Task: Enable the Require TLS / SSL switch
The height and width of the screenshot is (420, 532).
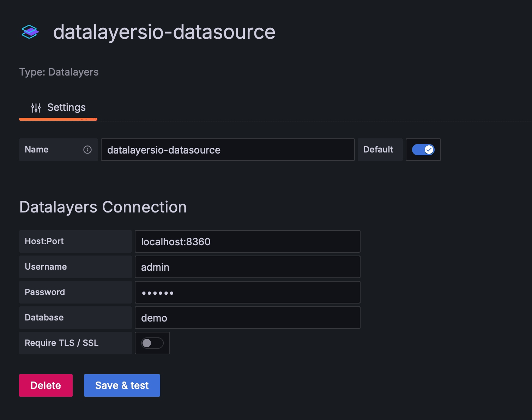Action: point(152,343)
